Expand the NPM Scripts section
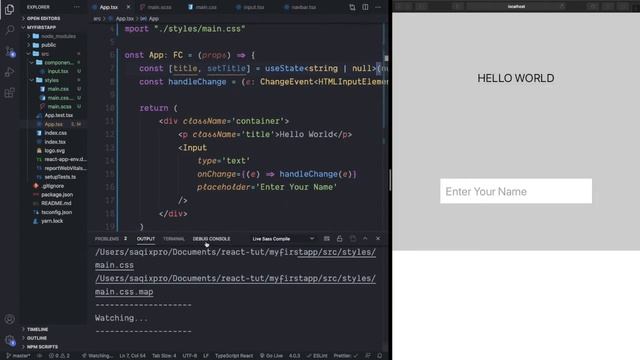 (x=42, y=347)
